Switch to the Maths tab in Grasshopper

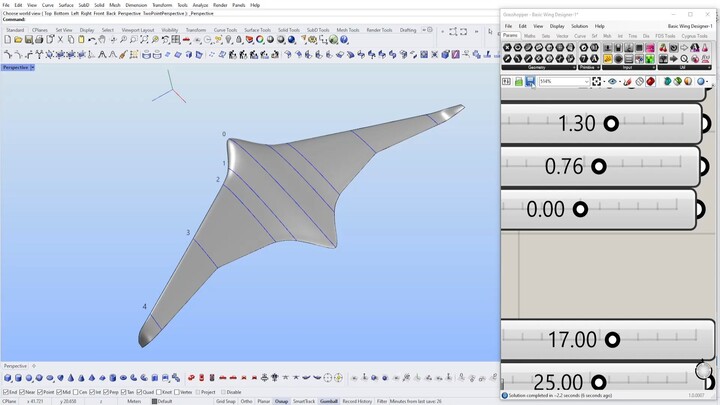click(530, 36)
